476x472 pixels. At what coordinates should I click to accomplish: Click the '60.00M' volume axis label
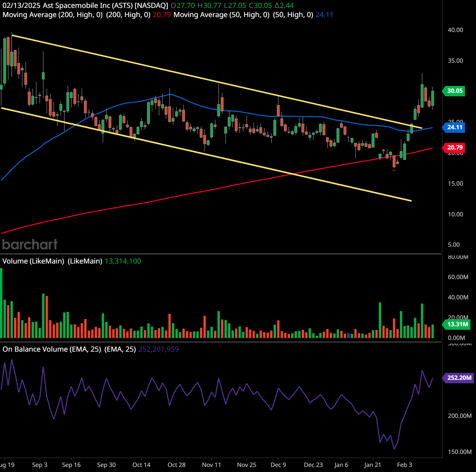(x=458, y=277)
